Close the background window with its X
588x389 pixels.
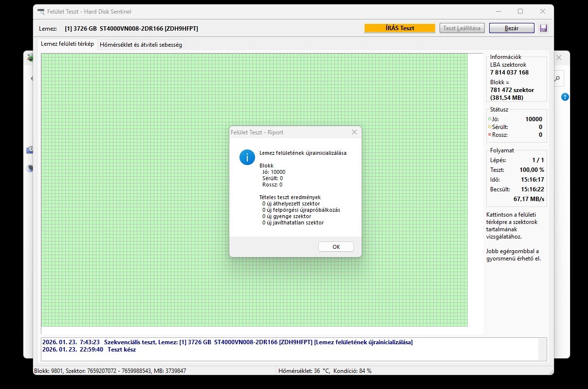point(559,57)
